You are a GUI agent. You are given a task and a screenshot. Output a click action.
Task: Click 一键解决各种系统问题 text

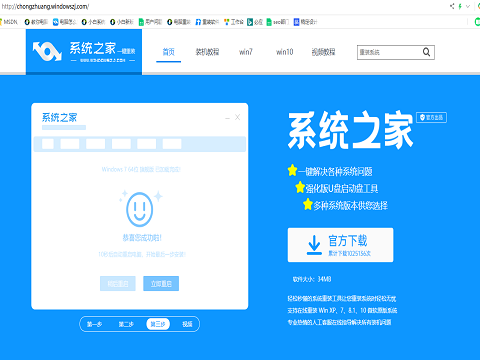pos(335,172)
